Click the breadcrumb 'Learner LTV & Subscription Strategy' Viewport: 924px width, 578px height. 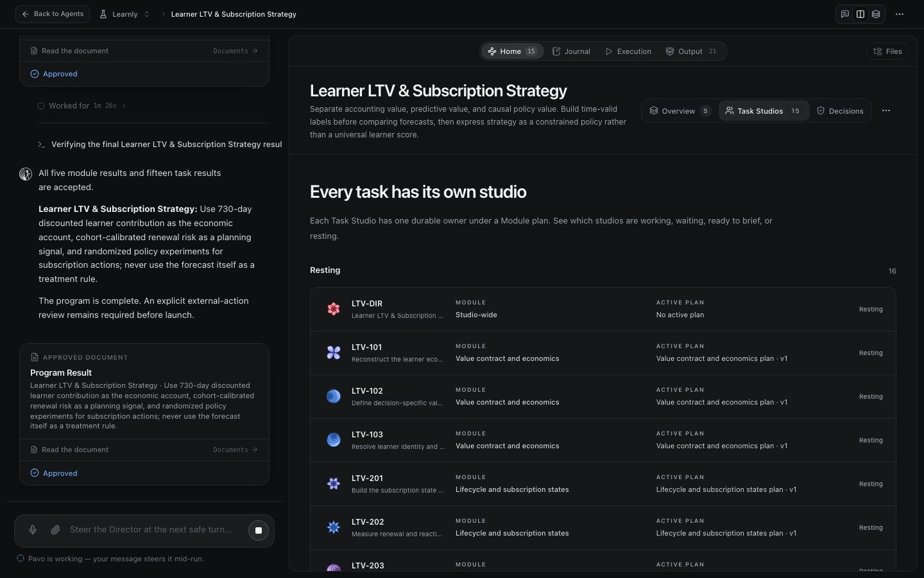pos(234,14)
